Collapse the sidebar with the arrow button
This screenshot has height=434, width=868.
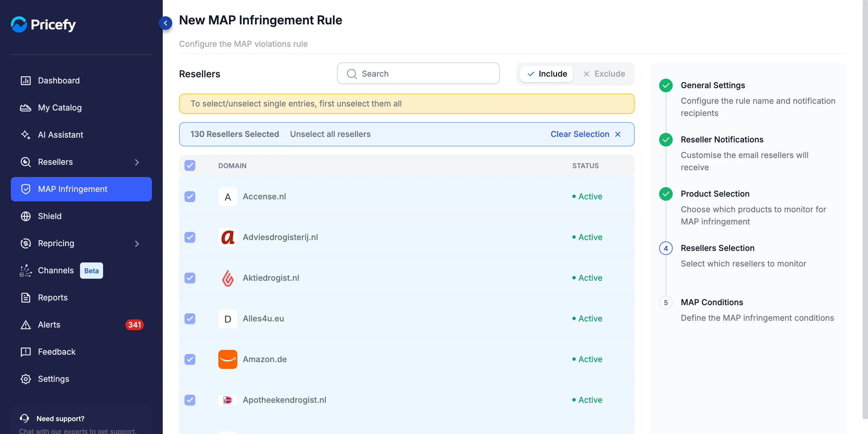click(x=165, y=23)
